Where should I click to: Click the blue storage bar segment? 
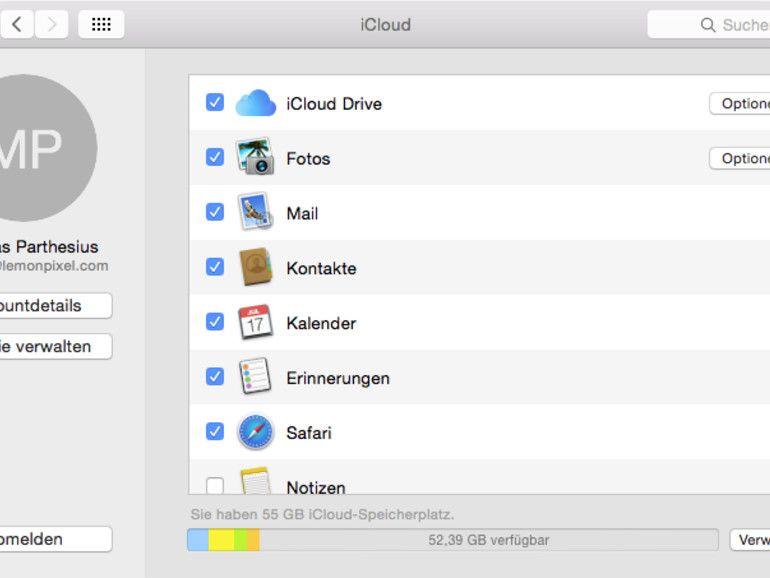point(198,540)
